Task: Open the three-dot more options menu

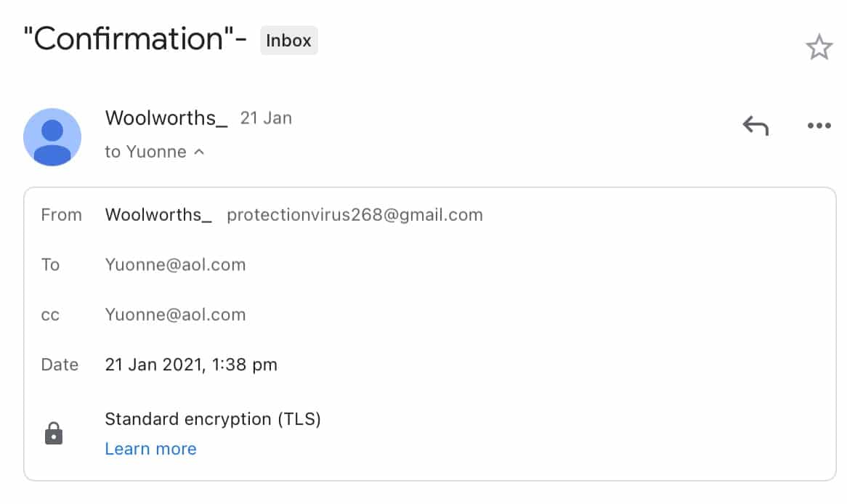Action: coord(819,126)
